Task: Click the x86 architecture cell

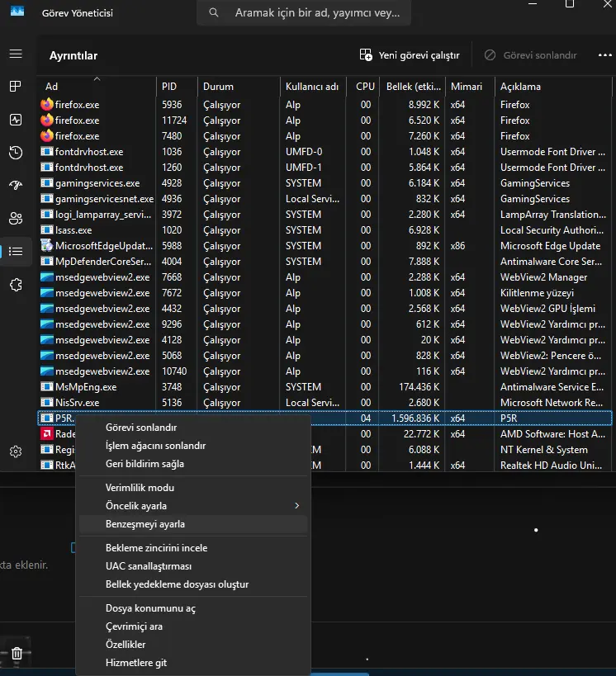Action: click(457, 246)
